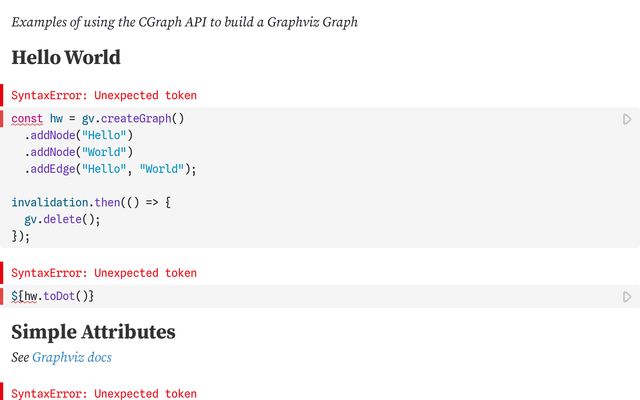Viewport: 640px width, 400px height.
Task: Click the Simple Attributes heading
Action: (x=93, y=332)
